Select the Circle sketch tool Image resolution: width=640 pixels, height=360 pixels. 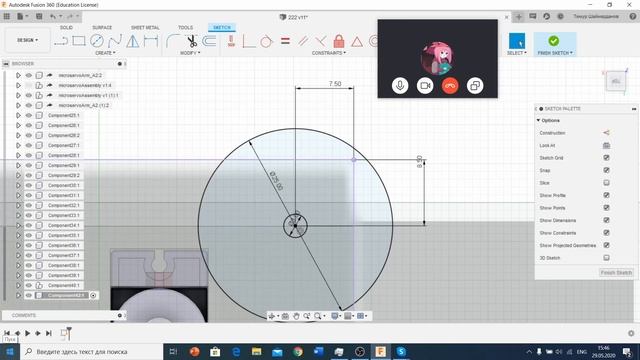pos(97,41)
